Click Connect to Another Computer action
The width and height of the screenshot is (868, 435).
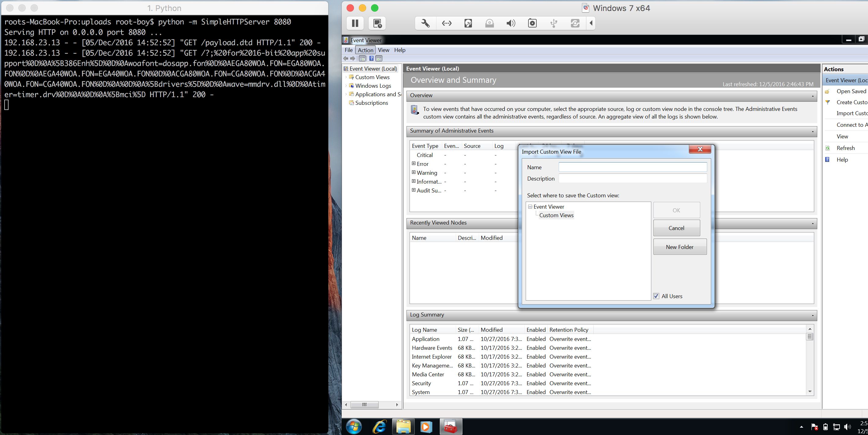852,125
